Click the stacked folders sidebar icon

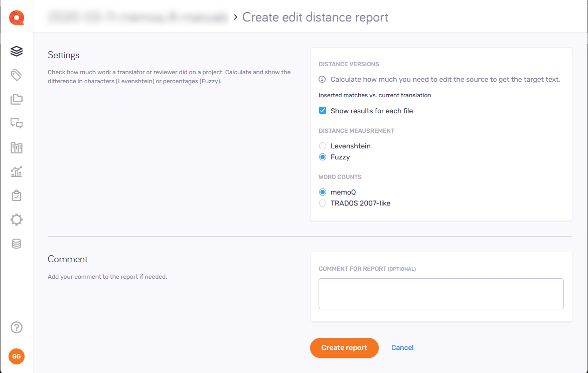pyautogui.click(x=17, y=99)
